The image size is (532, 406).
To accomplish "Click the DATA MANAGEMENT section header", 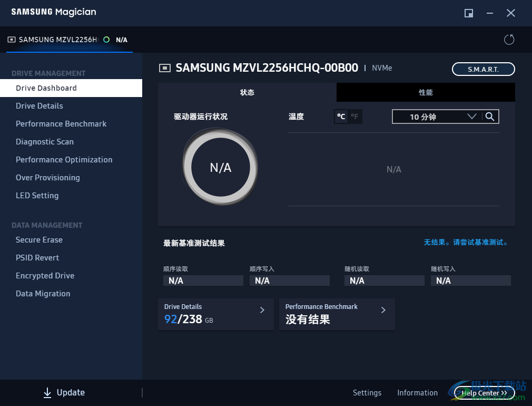I will 47,225.
